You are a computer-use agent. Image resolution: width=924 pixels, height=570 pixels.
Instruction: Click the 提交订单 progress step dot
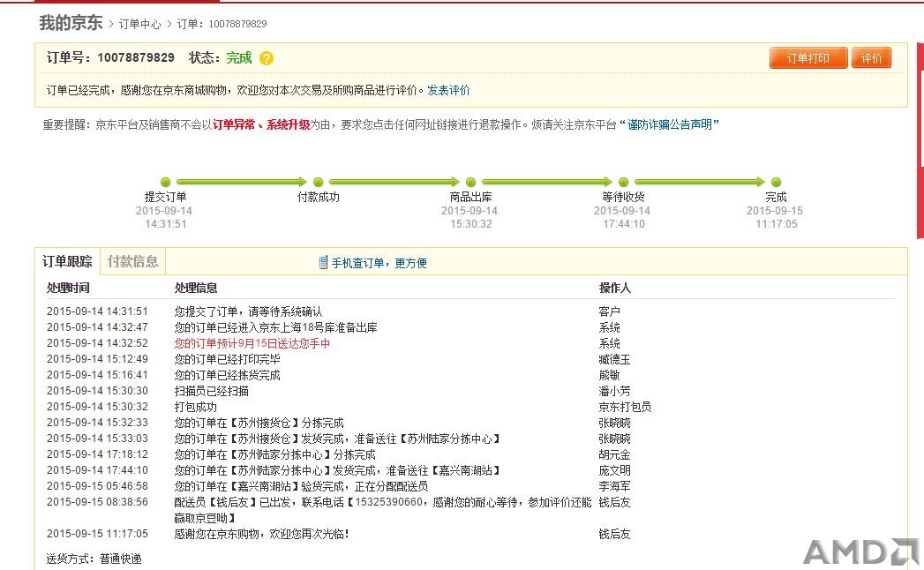click(166, 182)
